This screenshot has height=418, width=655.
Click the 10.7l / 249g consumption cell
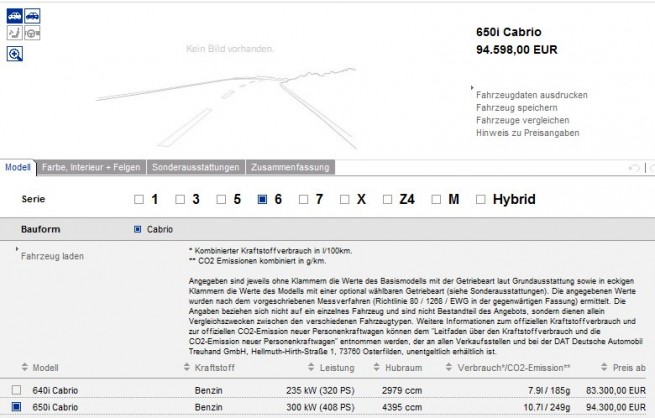tap(547, 407)
